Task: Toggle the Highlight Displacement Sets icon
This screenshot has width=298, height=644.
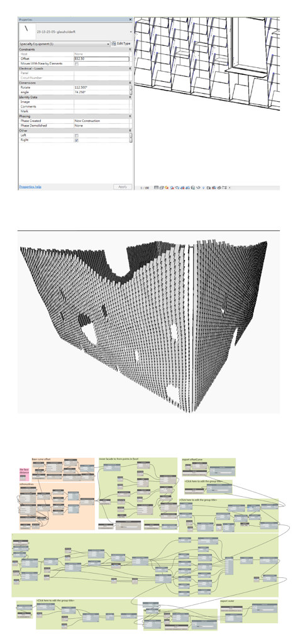Action: 218,187
